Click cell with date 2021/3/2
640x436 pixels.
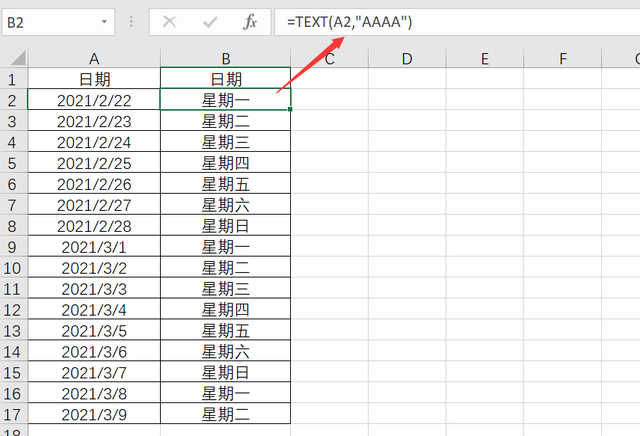coord(94,267)
